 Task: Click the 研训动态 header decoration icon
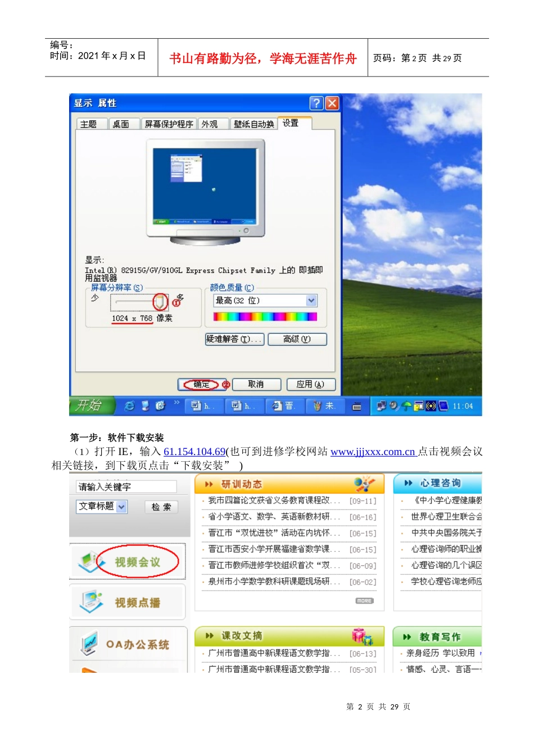click(x=364, y=484)
